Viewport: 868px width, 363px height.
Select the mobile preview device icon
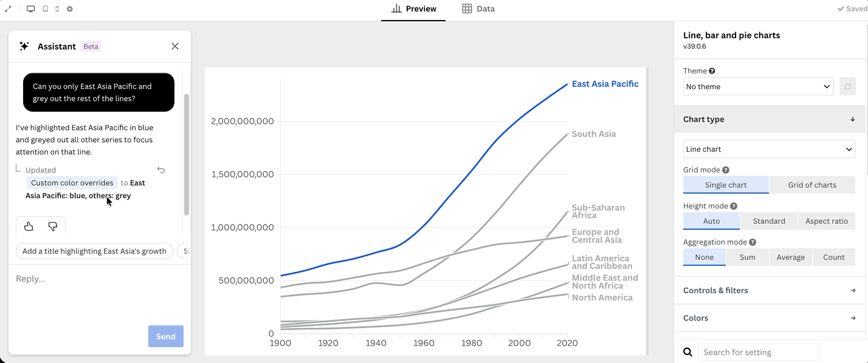tap(57, 9)
